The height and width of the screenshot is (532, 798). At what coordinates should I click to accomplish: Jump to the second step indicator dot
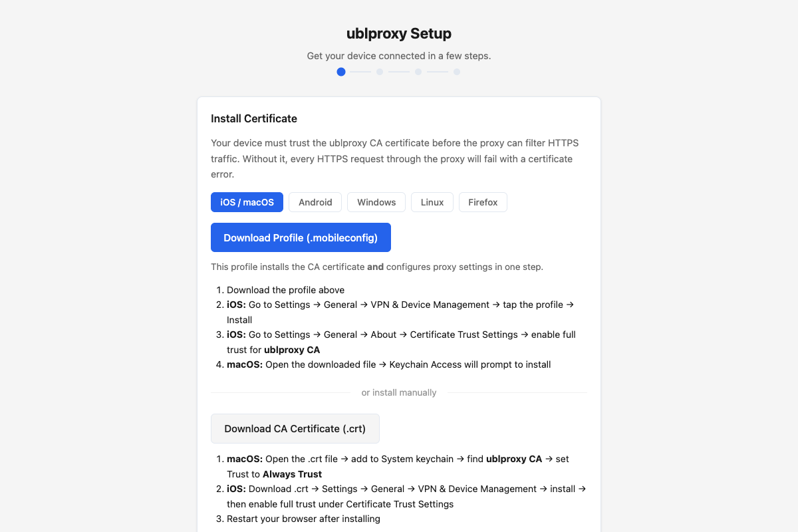coord(380,72)
